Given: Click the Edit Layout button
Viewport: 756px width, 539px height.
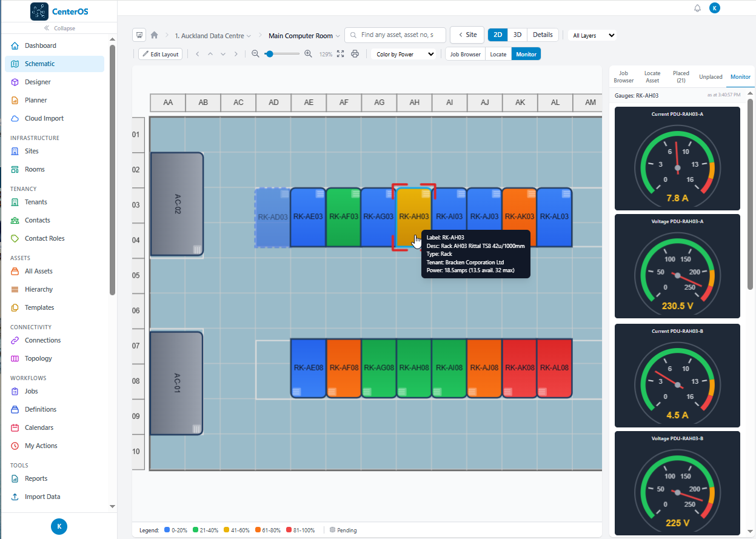Looking at the screenshot, I should (160, 54).
